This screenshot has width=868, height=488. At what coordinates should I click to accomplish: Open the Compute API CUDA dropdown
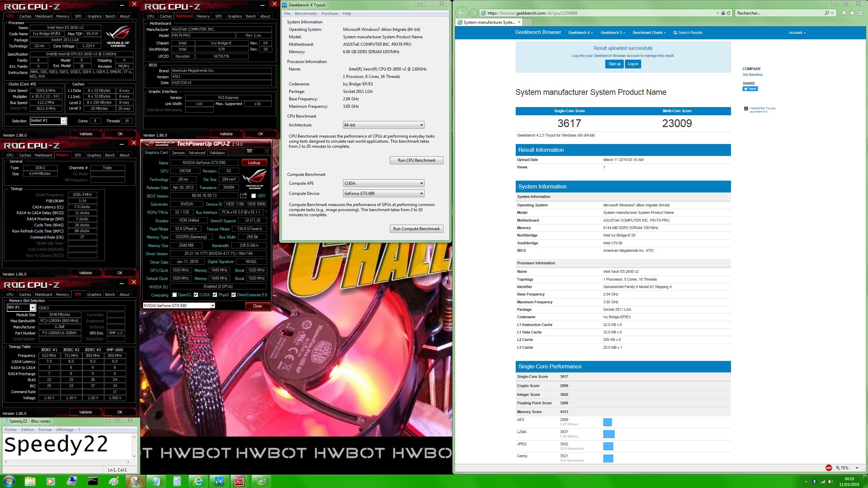[x=383, y=183]
